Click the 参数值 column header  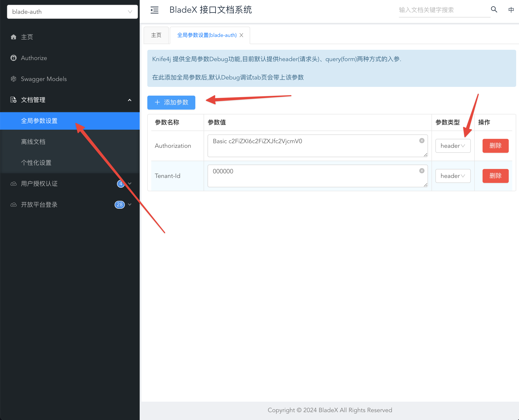pyautogui.click(x=318, y=122)
